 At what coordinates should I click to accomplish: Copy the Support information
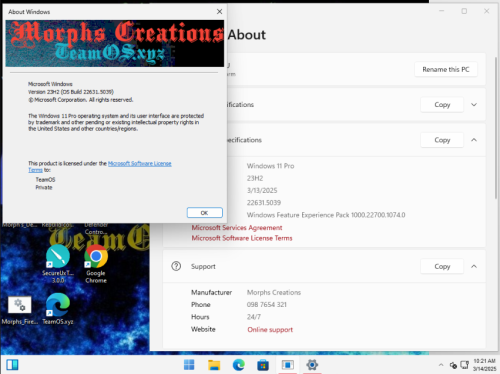pos(442,266)
